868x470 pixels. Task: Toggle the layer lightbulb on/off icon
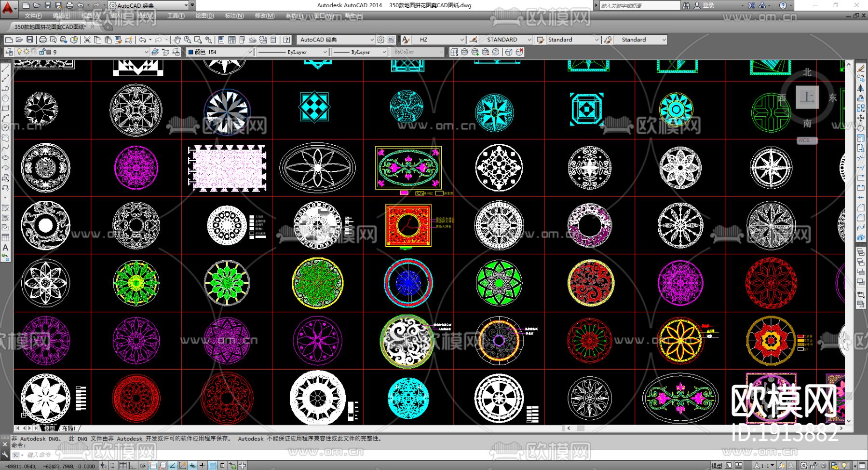(19, 52)
